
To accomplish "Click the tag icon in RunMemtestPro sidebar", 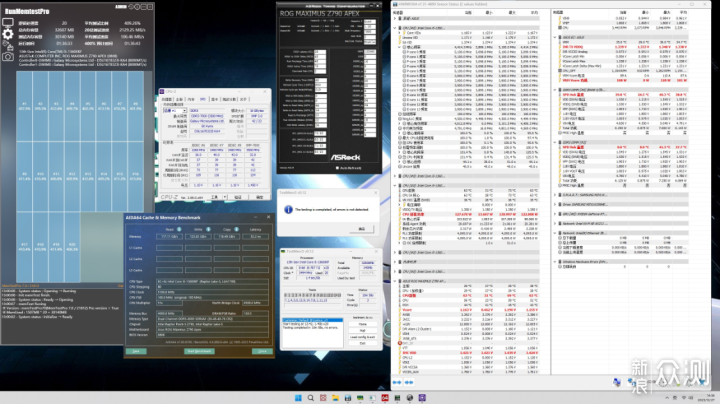I will 7,45.
